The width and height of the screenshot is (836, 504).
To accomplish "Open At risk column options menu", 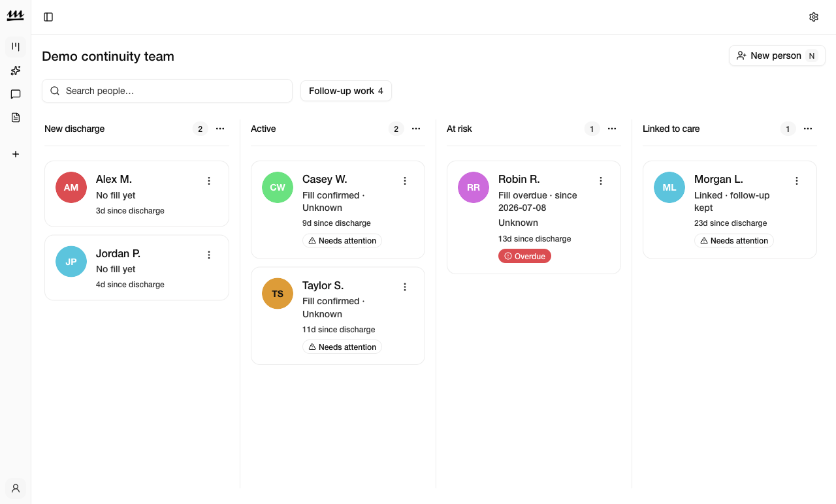I will (x=612, y=129).
